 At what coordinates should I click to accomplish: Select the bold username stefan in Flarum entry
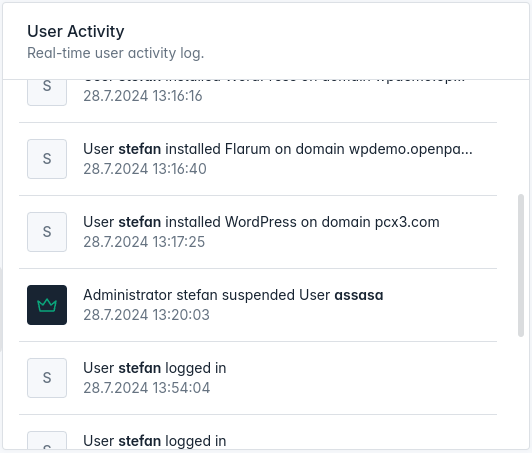pyautogui.click(x=139, y=149)
